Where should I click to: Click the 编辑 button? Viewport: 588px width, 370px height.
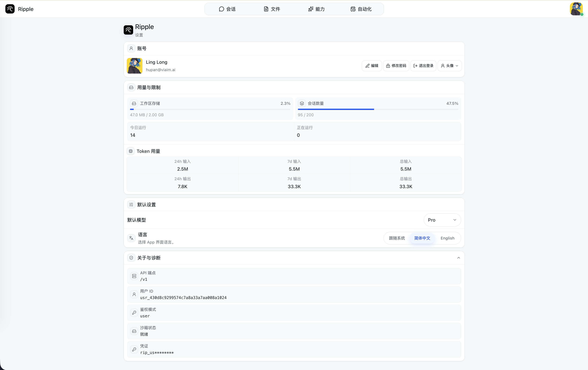(372, 66)
